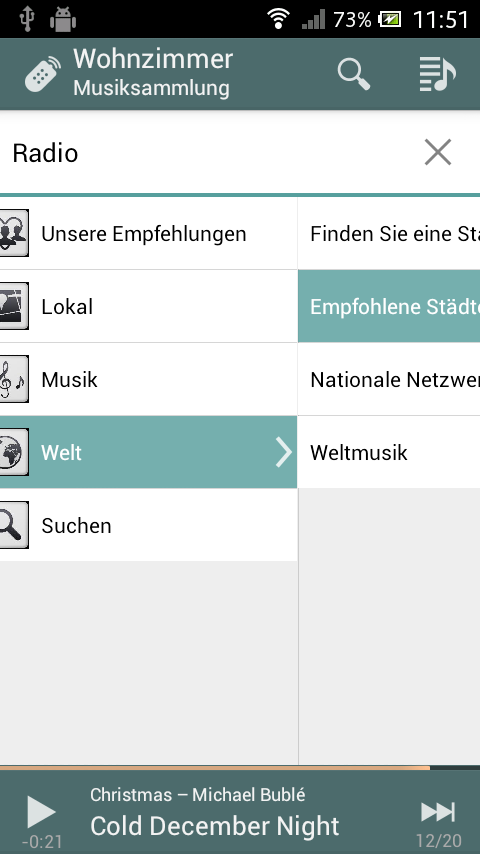This screenshot has height=854, width=480.
Task: Select the Lokal category
Action: 148,306
